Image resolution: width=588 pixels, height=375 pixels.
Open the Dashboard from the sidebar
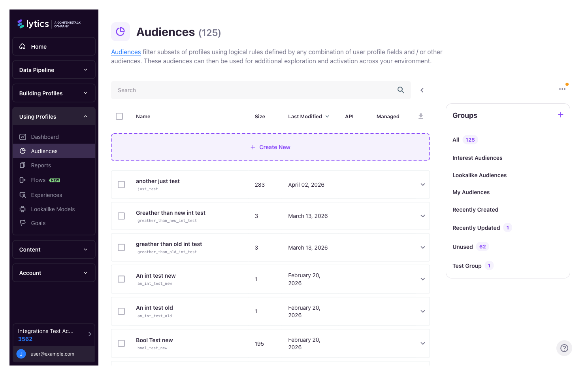(44, 136)
